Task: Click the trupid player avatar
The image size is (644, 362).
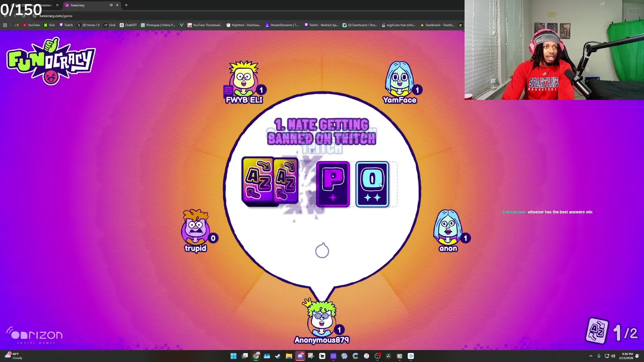Action: (x=196, y=227)
